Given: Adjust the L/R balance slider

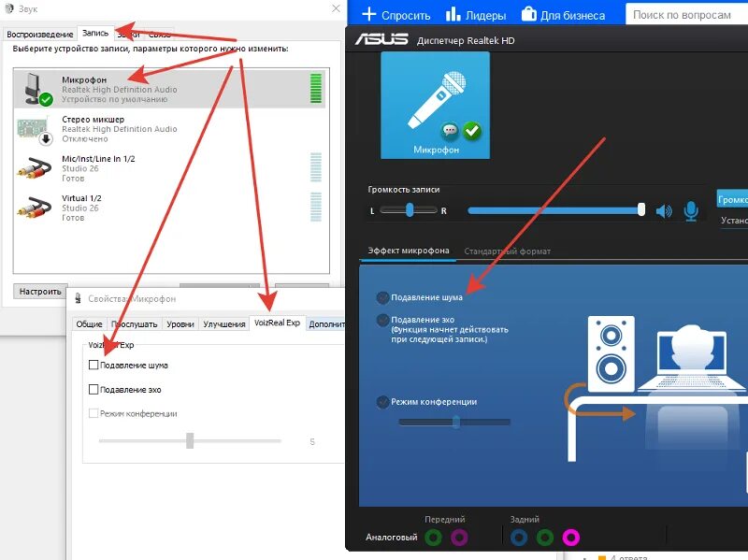Looking at the screenshot, I should 409,209.
